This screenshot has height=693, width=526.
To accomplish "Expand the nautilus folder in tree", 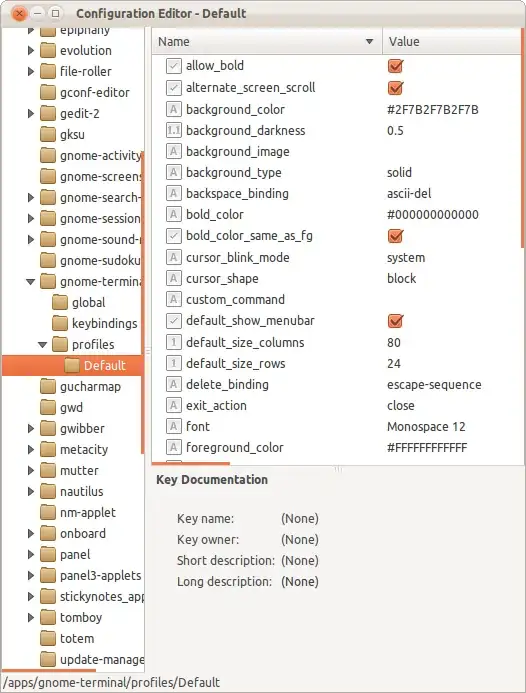I will point(30,491).
